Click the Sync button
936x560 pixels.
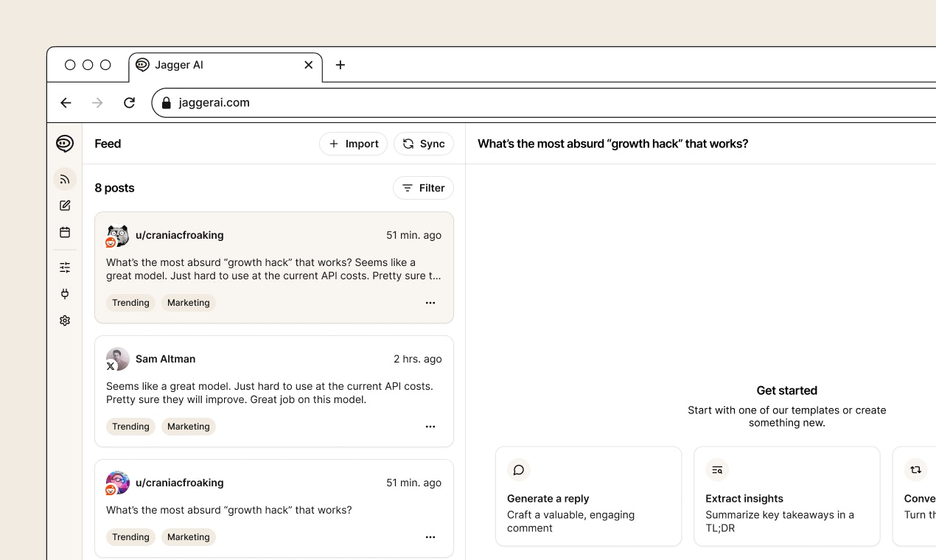coord(424,144)
